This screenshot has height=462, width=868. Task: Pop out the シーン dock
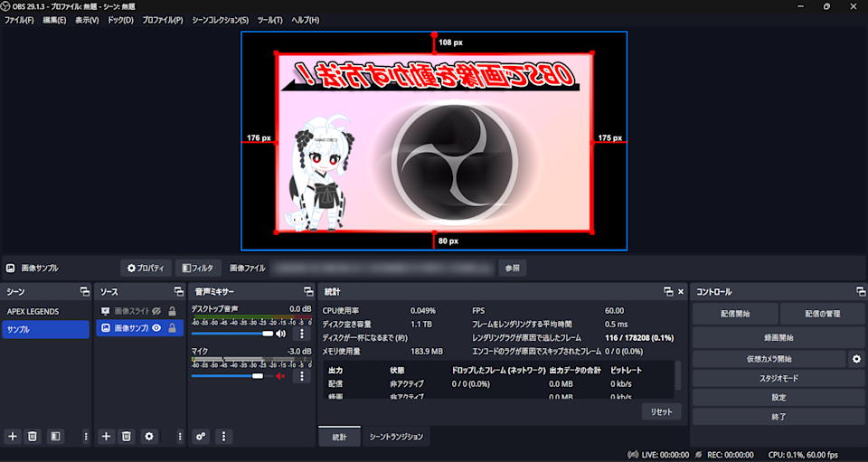[85, 292]
